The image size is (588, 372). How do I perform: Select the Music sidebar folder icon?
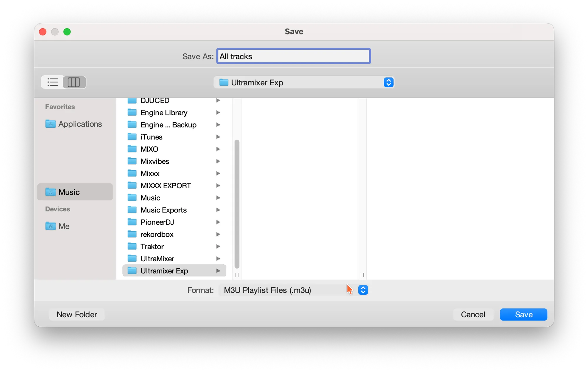click(x=50, y=192)
